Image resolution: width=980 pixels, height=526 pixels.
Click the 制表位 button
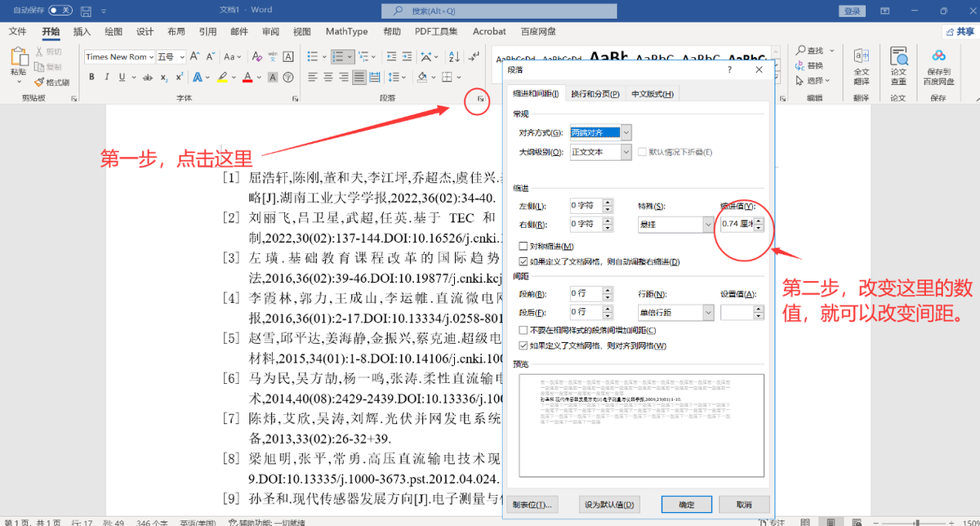(x=532, y=504)
